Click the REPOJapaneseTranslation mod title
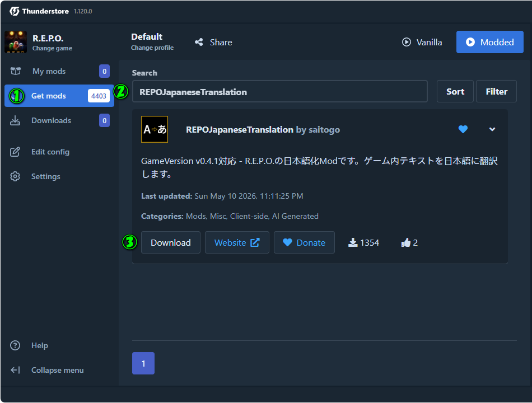Screen dimensions: 532x403 pyautogui.click(x=240, y=130)
